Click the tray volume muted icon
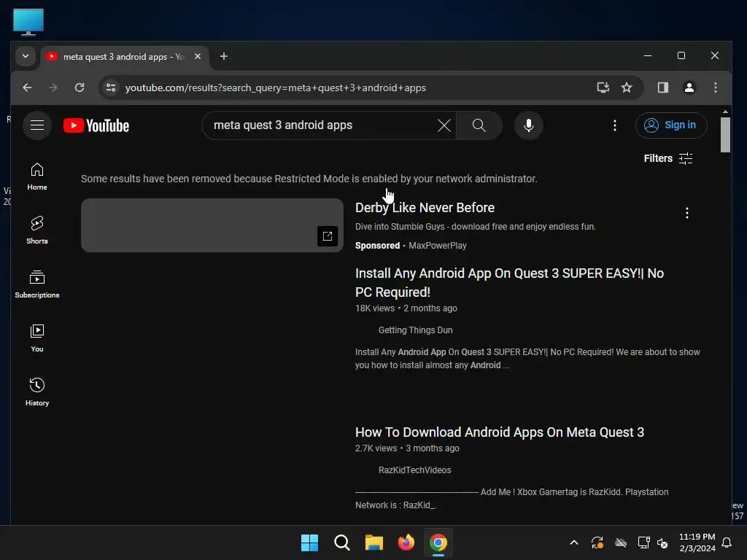747x560 pixels. [x=662, y=542]
